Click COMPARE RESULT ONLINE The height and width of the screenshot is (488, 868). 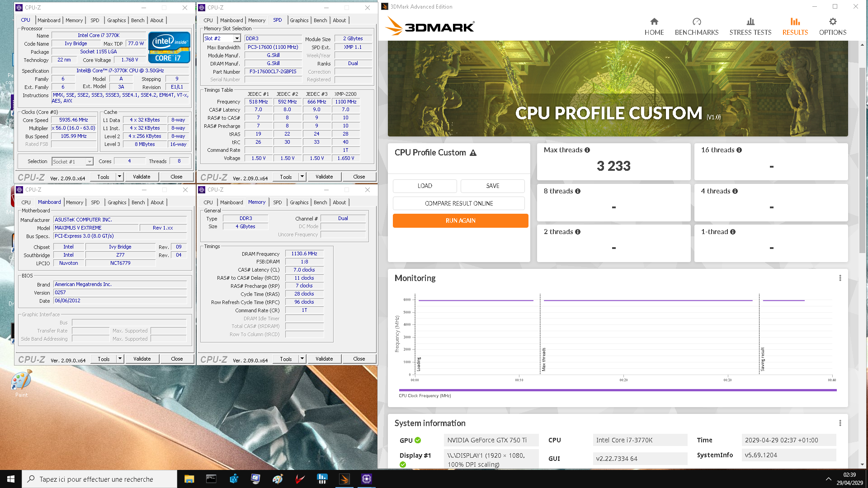click(x=459, y=203)
